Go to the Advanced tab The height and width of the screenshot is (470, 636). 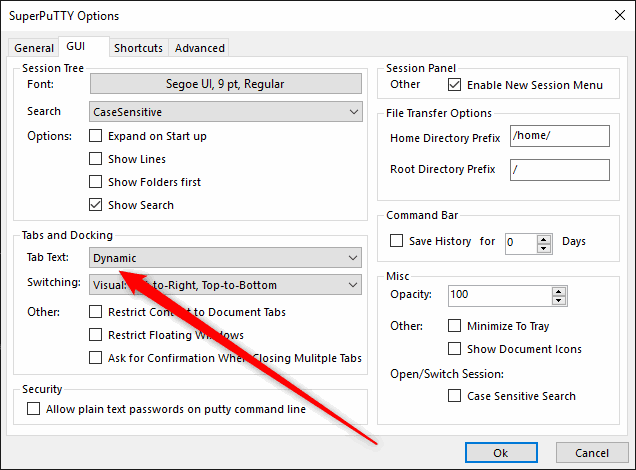(200, 48)
